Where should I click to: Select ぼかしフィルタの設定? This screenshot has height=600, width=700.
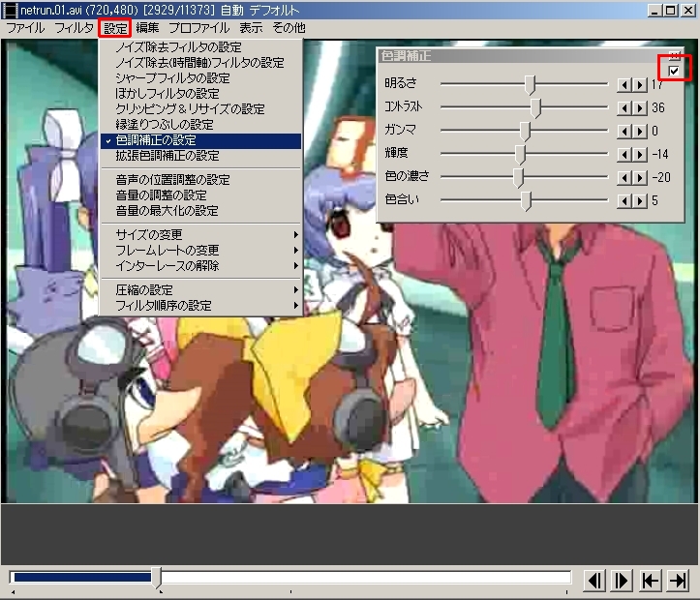pyautogui.click(x=200, y=94)
